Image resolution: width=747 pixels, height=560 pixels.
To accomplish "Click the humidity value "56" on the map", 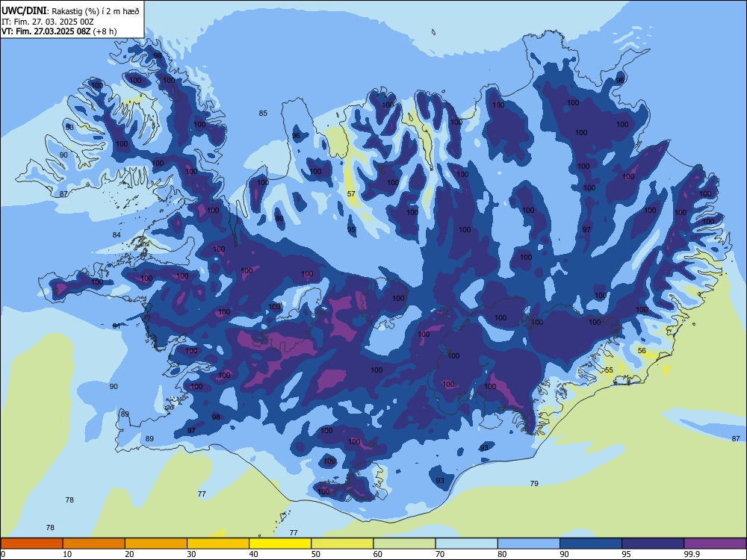I will pyautogui.click(x=642, y=351).
